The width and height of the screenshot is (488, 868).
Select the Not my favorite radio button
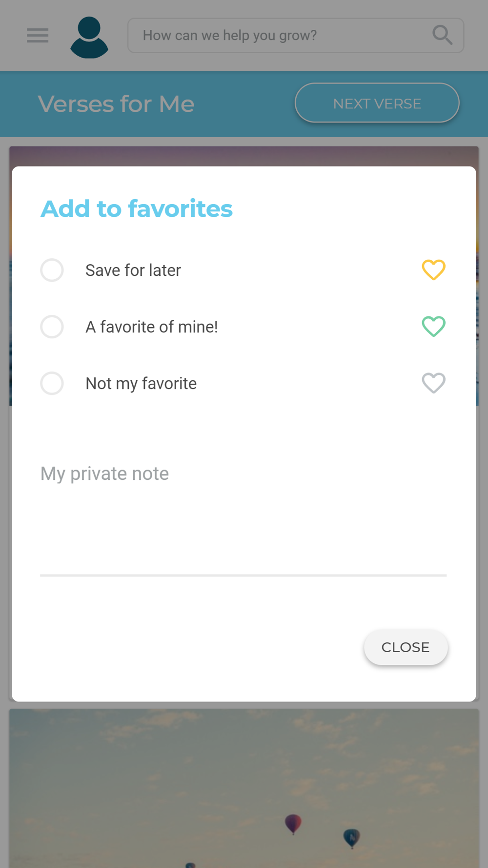[x=52, y=383]
